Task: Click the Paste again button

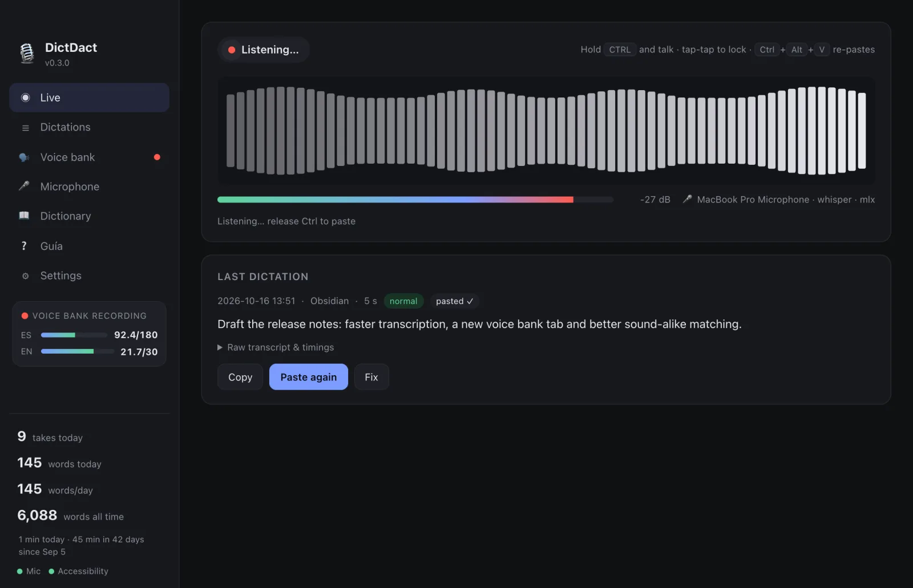Action: click(x=309, y=377)
